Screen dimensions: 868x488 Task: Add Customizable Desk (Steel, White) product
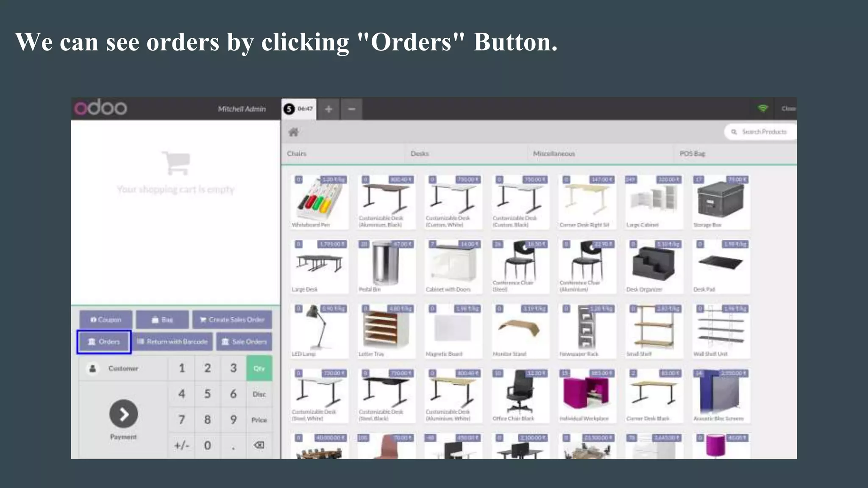point(320,395)
